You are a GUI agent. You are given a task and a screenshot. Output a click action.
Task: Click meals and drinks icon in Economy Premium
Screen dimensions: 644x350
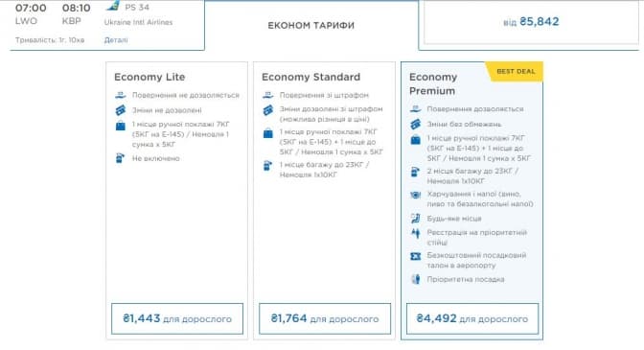(x=415, y=195)
